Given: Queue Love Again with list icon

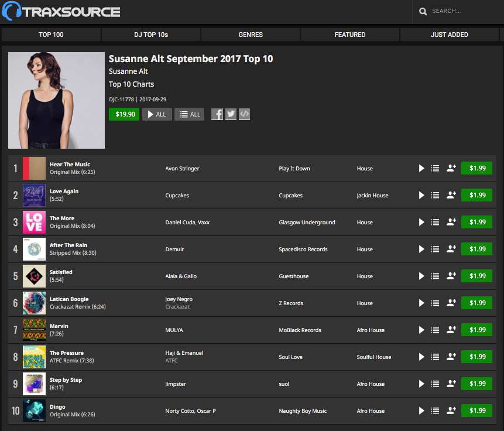Looking at the screenshot, I should point(435,195).
